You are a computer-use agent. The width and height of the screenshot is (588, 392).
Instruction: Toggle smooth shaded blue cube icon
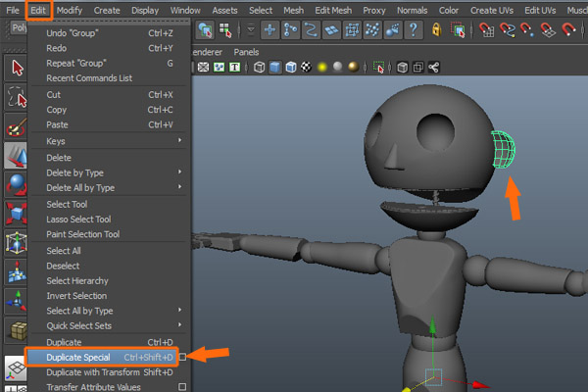coord(276,69)
